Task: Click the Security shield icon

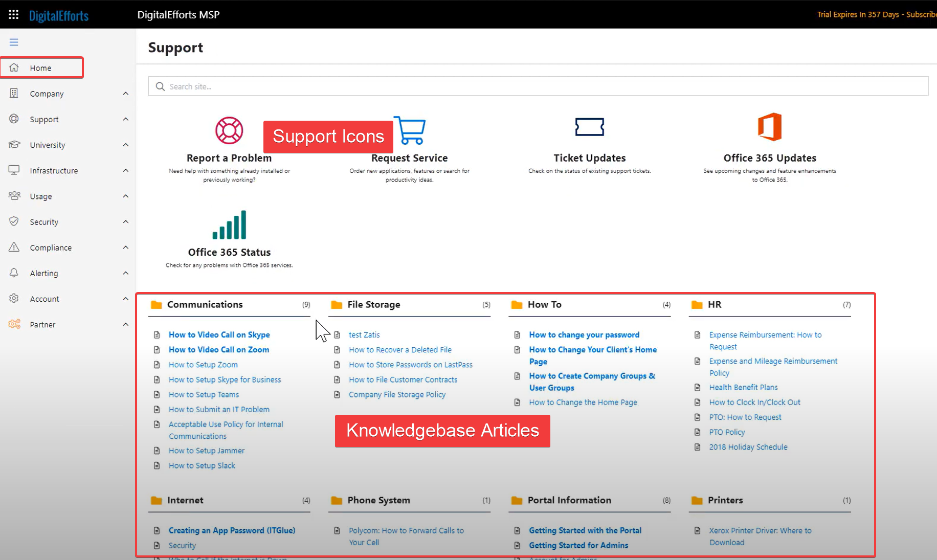Action: [14, 221]
